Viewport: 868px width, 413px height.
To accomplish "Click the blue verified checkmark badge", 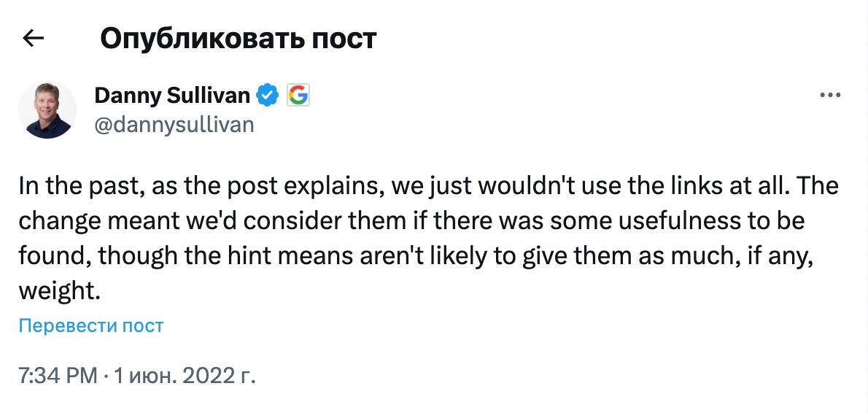I will pos(268,95).
